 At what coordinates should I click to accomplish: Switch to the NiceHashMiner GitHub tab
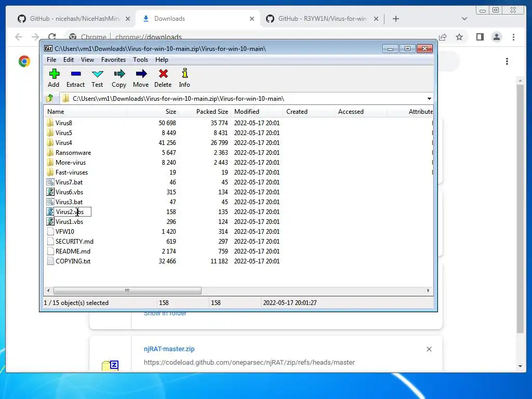74,19
